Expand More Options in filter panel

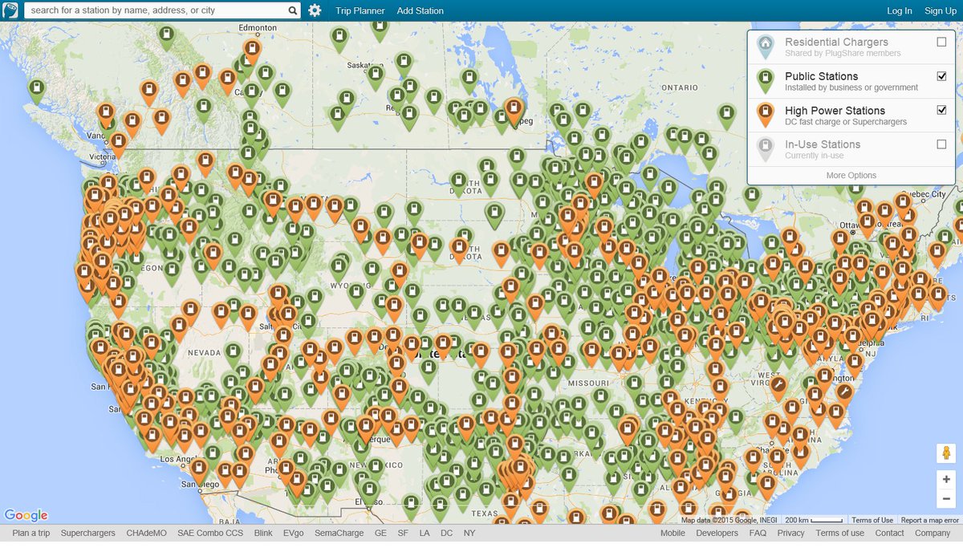[x=851, y=176]
